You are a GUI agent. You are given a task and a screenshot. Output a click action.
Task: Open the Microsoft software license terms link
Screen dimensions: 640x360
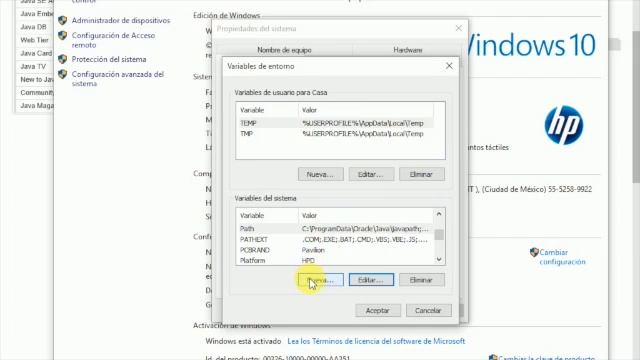(376, 341)
